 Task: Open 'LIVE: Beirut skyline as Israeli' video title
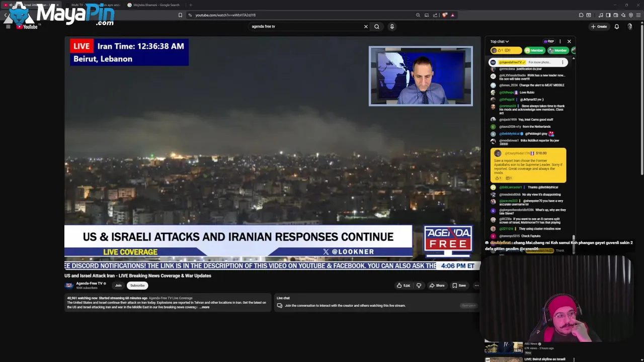coord(544,359)
